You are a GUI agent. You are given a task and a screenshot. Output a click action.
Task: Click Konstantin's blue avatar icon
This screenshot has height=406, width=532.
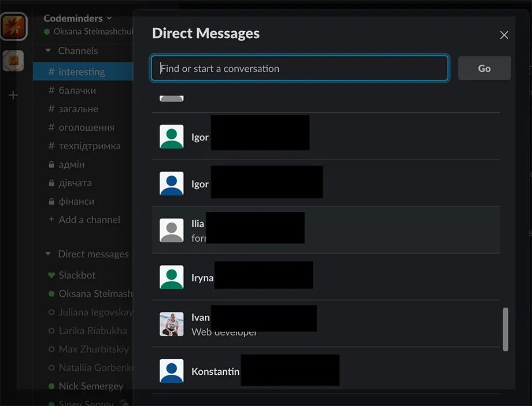171,371
